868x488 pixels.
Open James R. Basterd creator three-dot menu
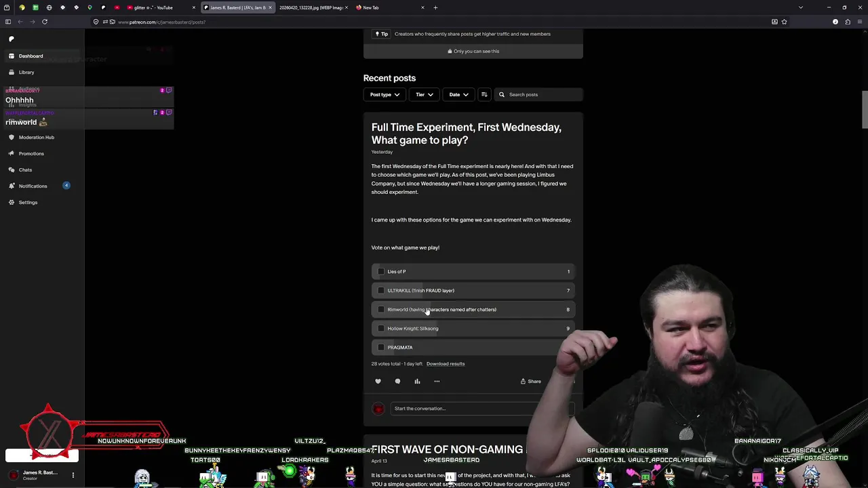[73, 475]
